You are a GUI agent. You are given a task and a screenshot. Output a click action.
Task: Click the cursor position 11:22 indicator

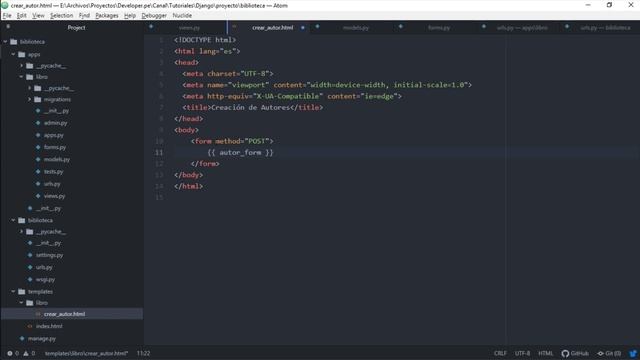tap(143, 353)
